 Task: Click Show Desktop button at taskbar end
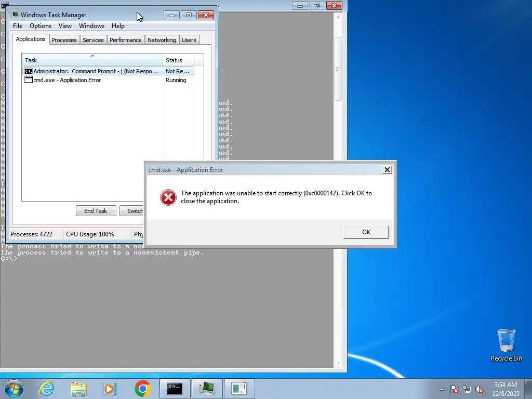(x=528, y=389)
